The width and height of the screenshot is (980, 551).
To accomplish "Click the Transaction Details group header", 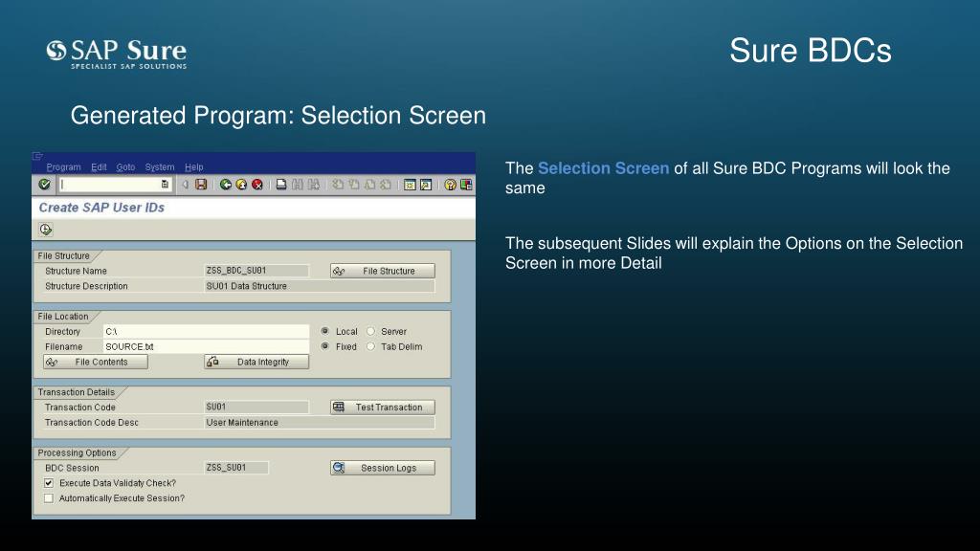I will pyautogui.click(x=77, y=392).
